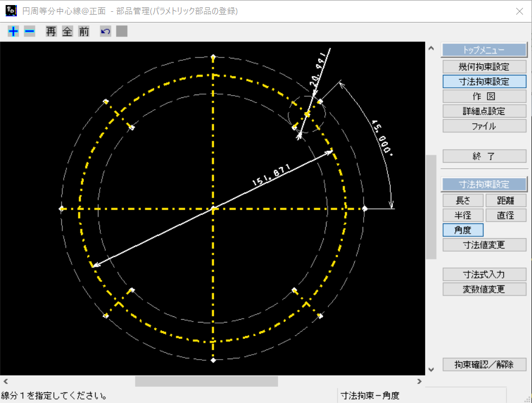Click the 前 previous view button

83,32
